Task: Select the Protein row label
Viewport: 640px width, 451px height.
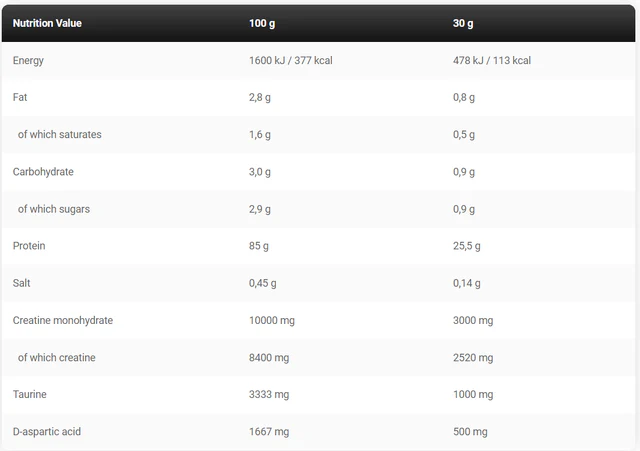Action: pyautogui.click(x=29, y=246)
